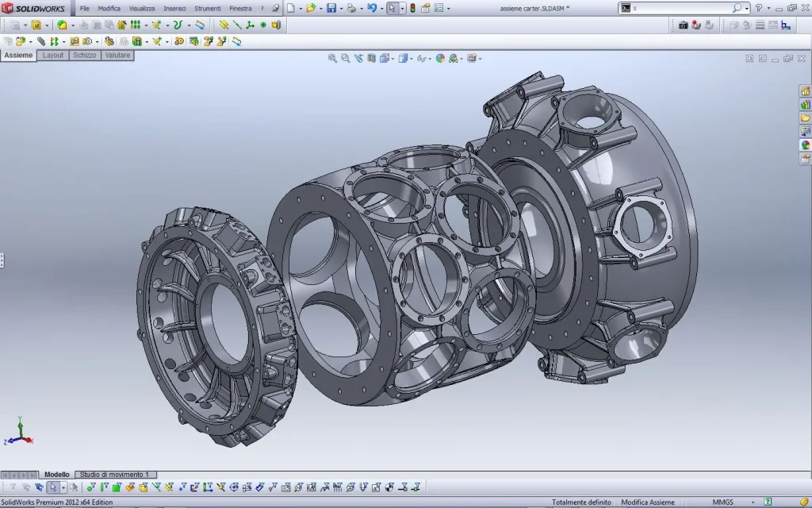Expand the Undo history dropdown arrow

381,9
